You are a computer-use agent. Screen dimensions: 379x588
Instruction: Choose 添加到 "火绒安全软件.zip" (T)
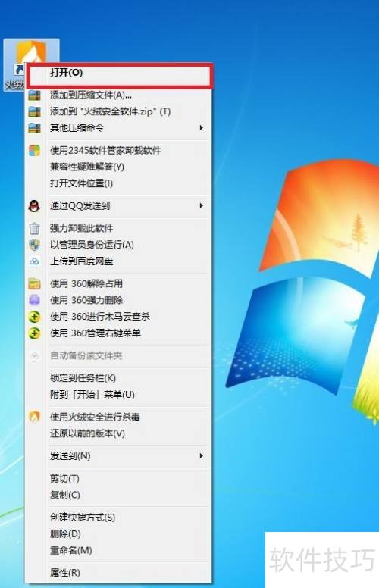(118, 111)
